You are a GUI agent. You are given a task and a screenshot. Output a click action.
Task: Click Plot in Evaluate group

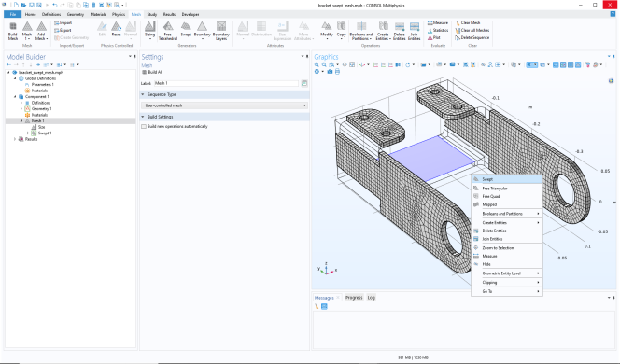click(x=434, y=37)
